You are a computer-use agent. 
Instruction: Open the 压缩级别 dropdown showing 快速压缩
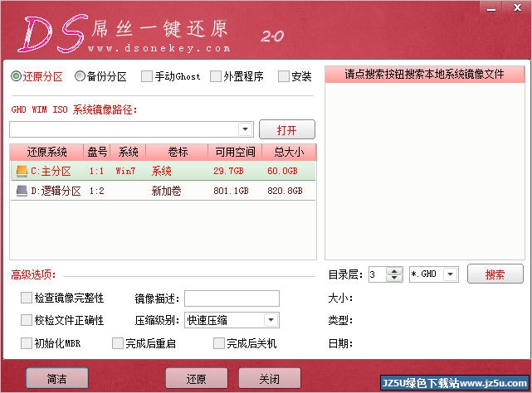271,320
